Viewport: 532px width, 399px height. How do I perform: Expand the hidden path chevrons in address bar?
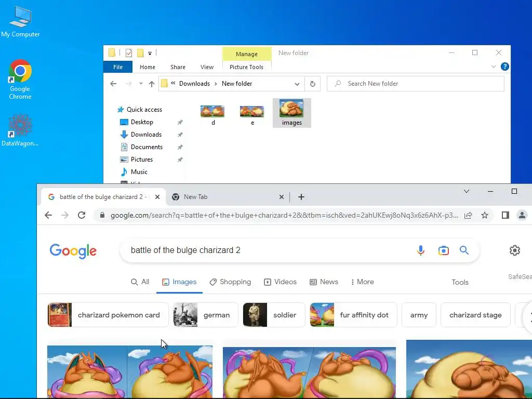[x=173, y=83]
